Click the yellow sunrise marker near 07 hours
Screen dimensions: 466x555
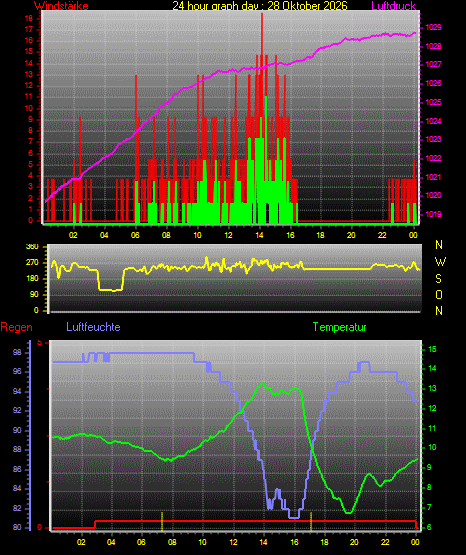[162, 522]
